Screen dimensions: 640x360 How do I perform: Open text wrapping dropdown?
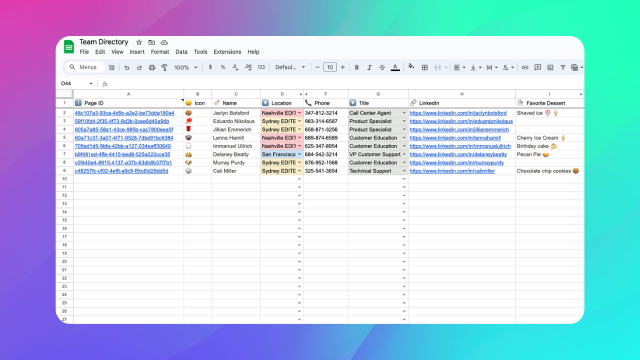[x=491, y=67]
